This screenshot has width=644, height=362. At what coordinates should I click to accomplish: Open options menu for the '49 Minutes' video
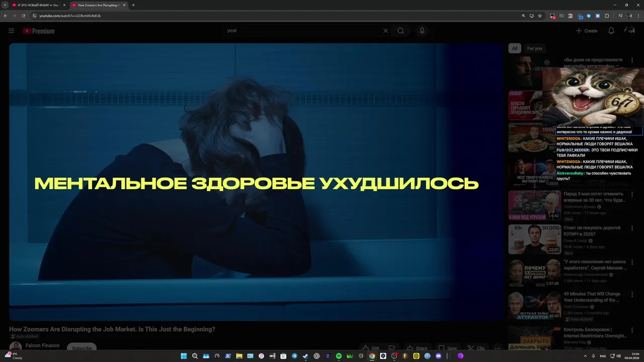click(x=632, y=295)
